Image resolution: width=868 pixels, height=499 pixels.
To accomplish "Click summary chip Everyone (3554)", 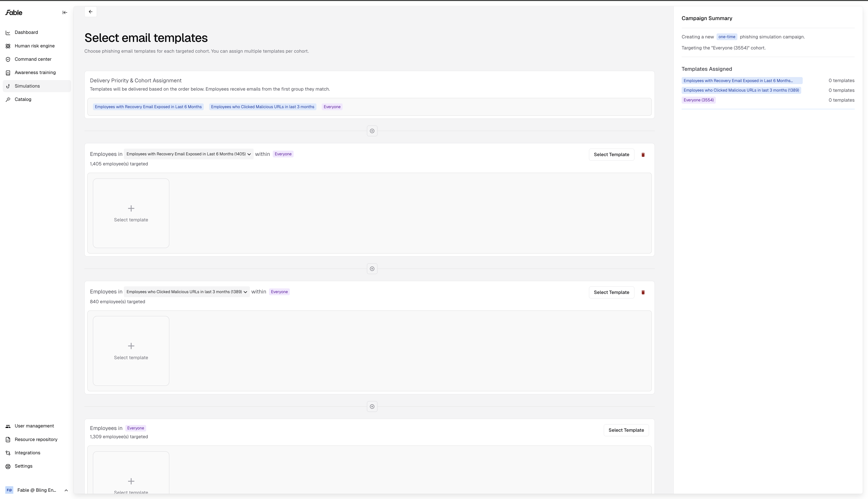I will click(x=698, y=100).
